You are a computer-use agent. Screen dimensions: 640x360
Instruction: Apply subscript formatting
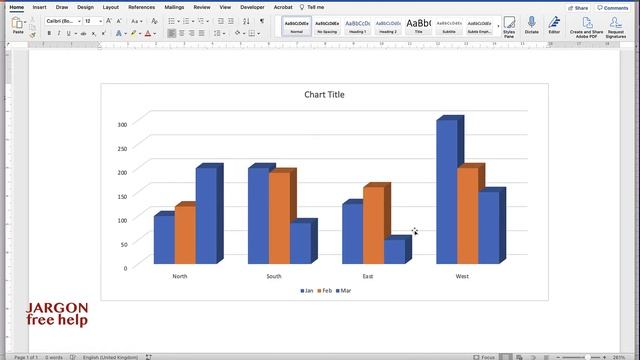click(x=93, y=33)
